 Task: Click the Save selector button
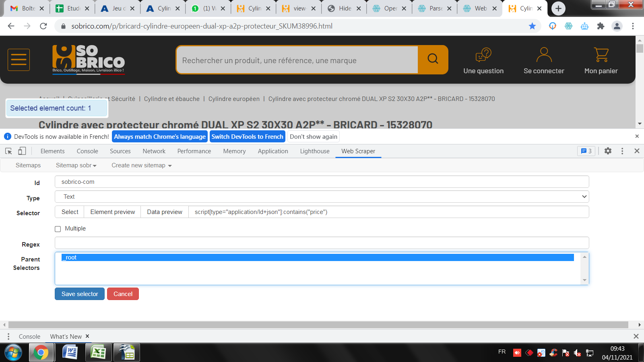click(x=80, y=294)
